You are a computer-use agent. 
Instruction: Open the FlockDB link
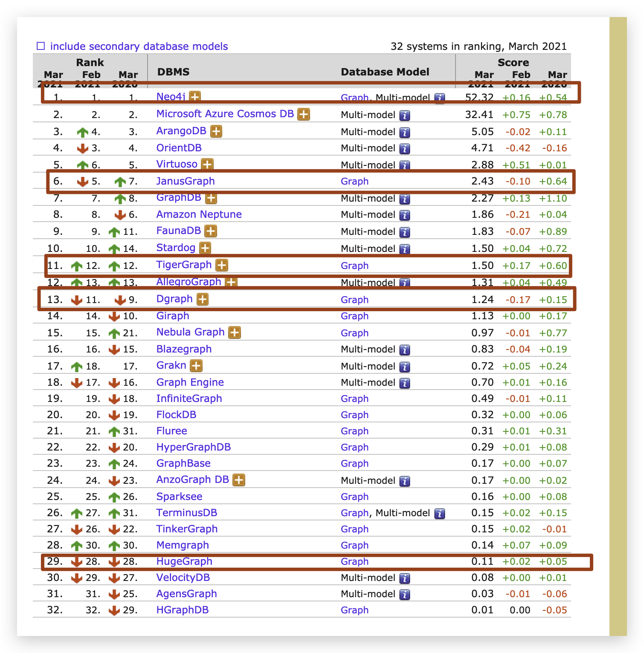click(x=177, y=415)
